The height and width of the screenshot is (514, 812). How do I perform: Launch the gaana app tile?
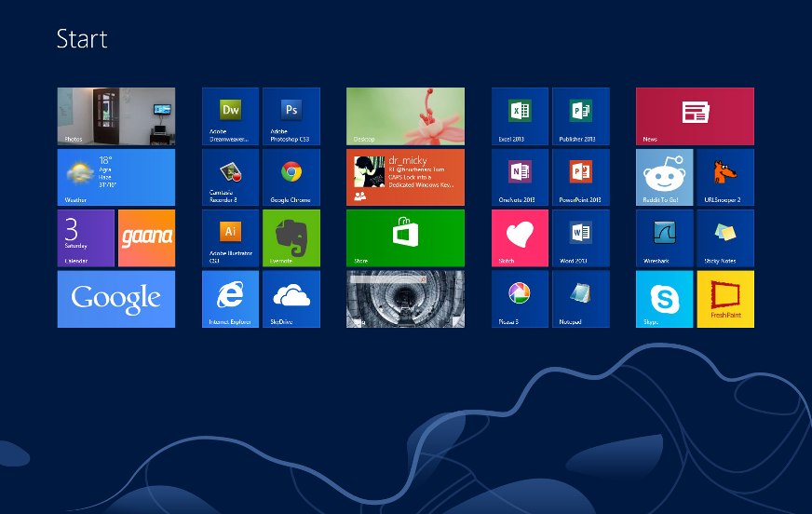click(146, 238)
